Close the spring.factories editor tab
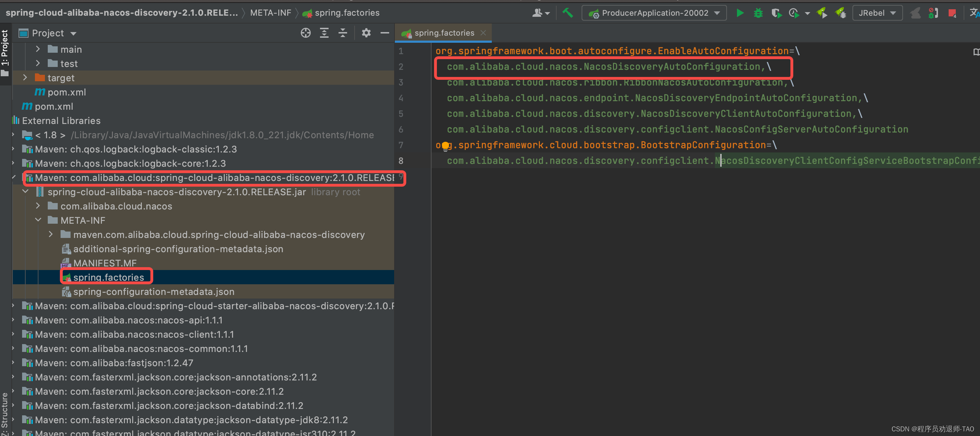 click(483, 33)
